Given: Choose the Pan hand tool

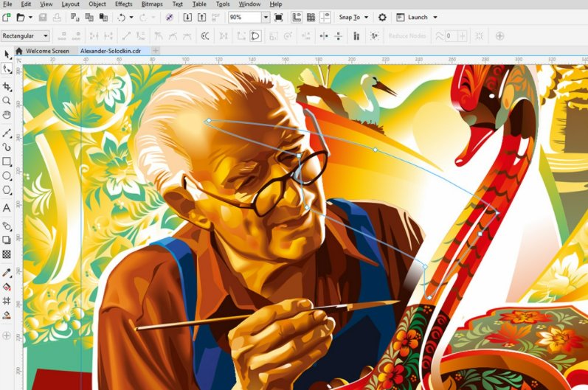Looking at the screenshot, I should pos(7,115).
